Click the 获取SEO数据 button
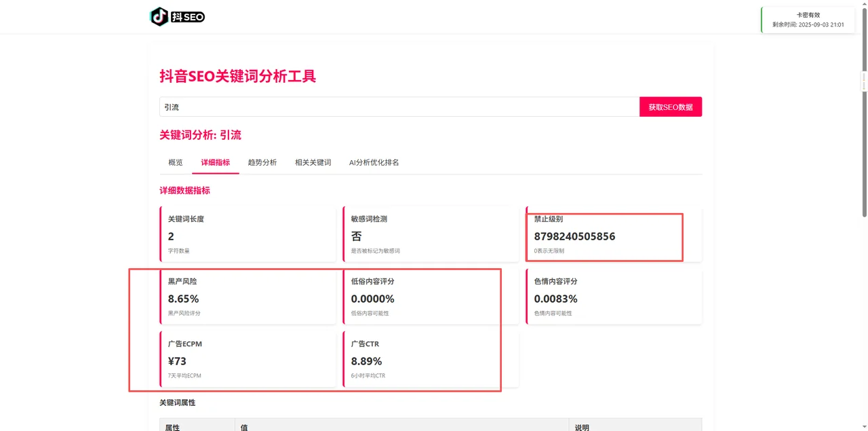Viewport: 868px width, 431px height. pos(671,107)
